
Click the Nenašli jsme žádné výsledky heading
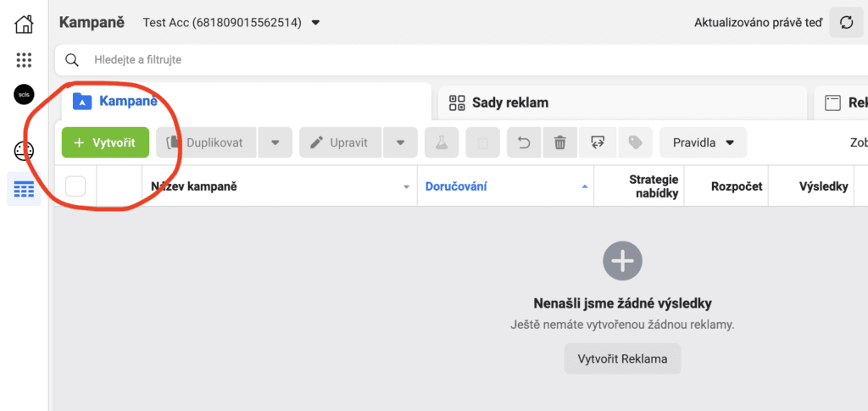622,303
